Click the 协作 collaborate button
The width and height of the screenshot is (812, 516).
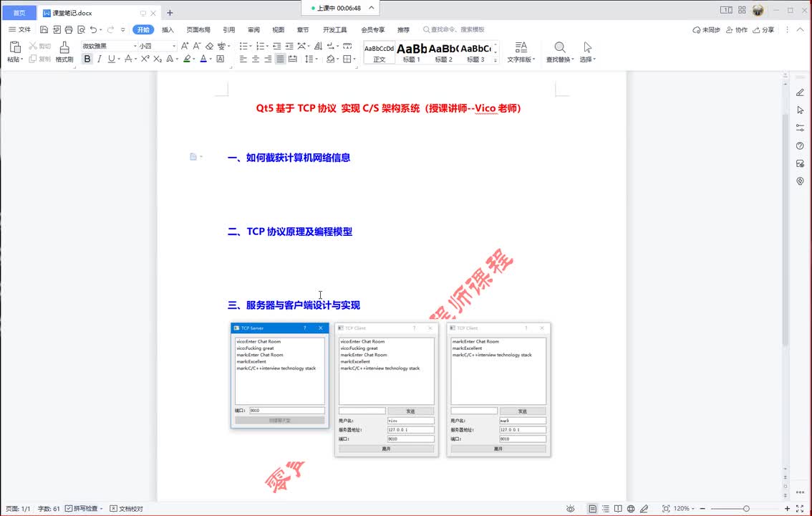click(736, 29)
